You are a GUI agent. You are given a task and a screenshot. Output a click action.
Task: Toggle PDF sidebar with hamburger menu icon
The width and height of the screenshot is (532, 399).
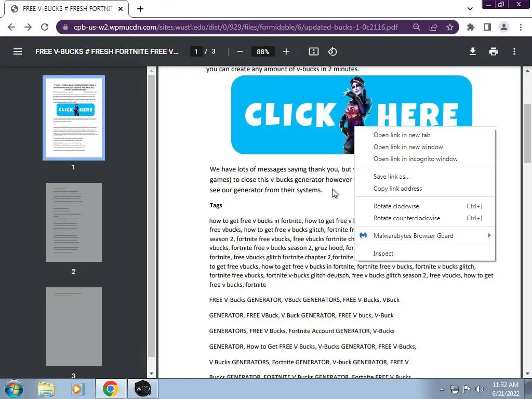[x=18, y=51]
